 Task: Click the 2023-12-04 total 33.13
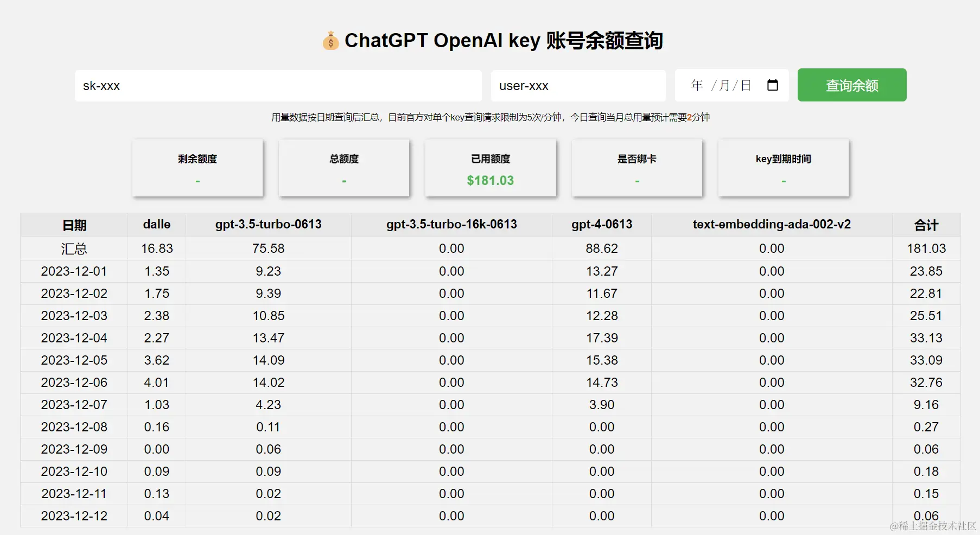coord(926,338)
